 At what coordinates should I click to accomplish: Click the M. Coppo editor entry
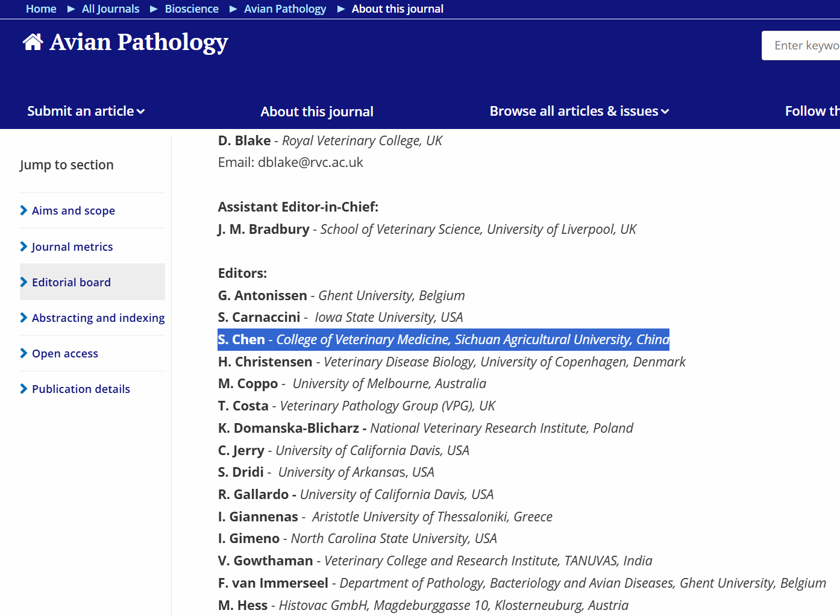[x=352, y=383]
